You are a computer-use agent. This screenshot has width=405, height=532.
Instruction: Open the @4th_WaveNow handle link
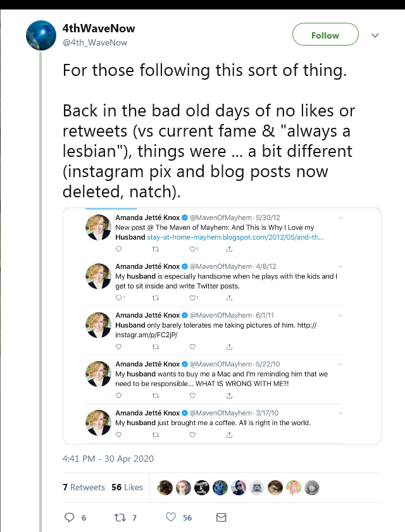[x=95, y=43]
